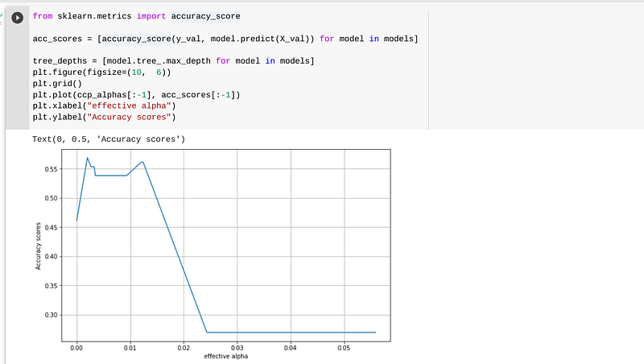The height and width of the screenshot is (364, 644).
Task: Click the import line 'from sklearn.metrics import accuracy_score'
Action: [x=136, y=16]
